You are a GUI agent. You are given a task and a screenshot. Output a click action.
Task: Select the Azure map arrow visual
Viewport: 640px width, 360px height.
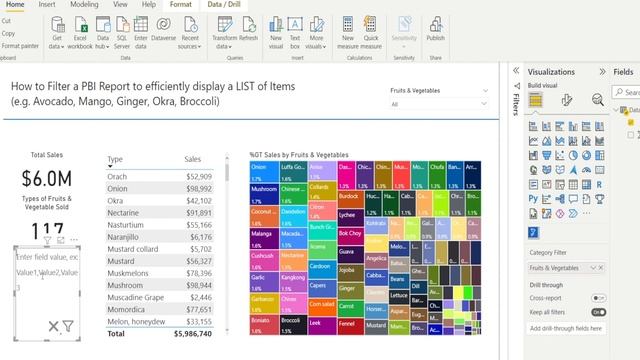pyautogui.click(x=573, y=170)
